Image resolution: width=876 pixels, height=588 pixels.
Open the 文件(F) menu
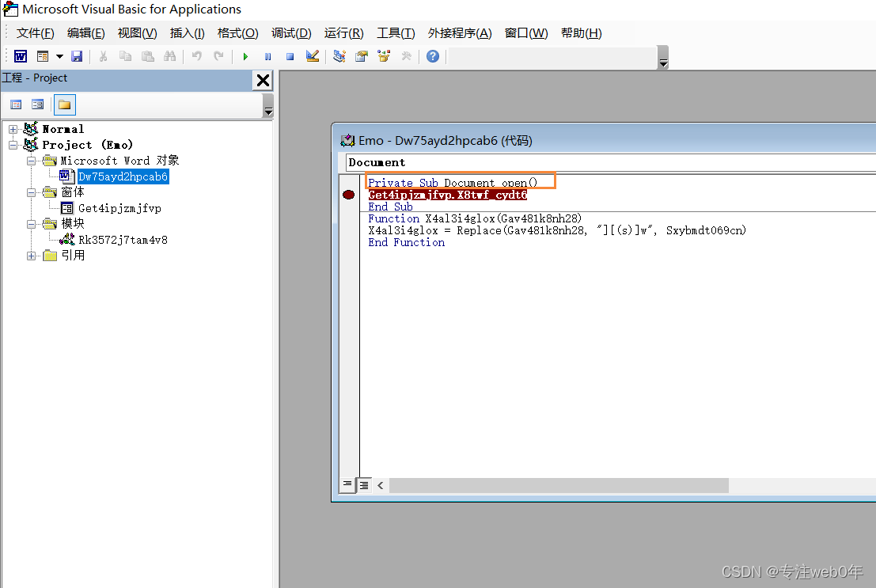click(35, 33)
